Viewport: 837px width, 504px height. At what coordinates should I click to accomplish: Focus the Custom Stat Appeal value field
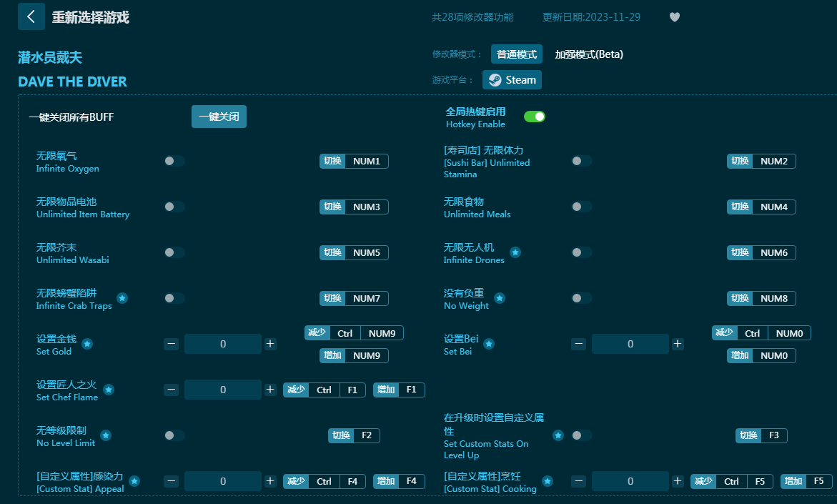pos(223,481)
